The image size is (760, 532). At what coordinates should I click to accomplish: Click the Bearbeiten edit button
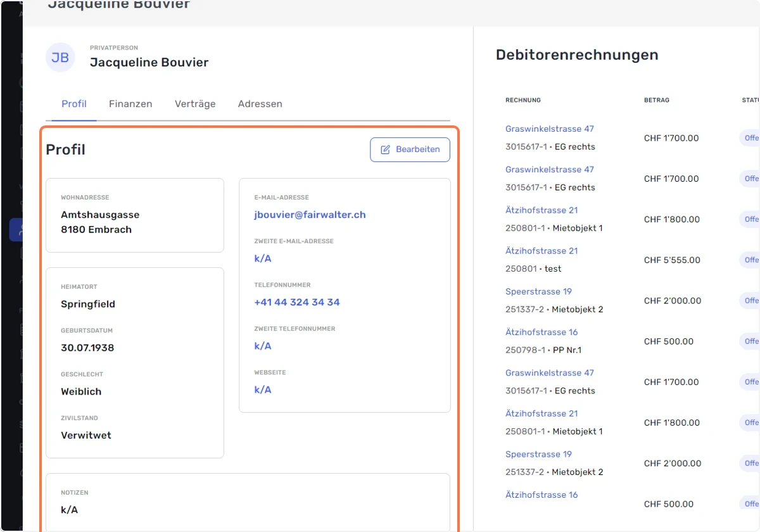(x=410, y=149)
